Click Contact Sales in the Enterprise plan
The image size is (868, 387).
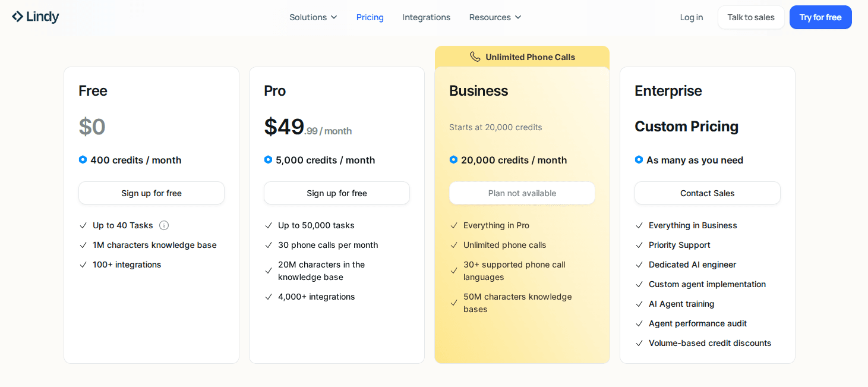pos(707,193)
